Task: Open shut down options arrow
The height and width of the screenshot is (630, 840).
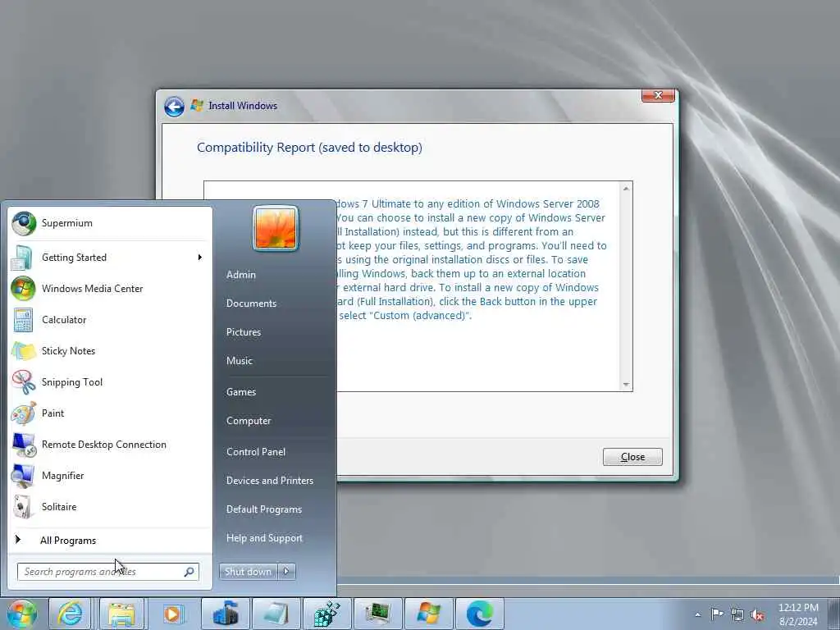Action: click(x=286, y=572)
